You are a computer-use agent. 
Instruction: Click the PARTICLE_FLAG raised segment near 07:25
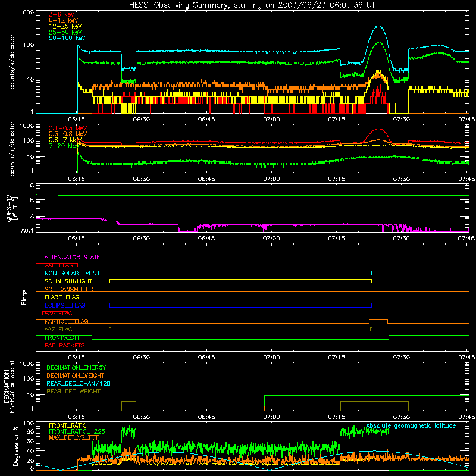[x=378, y=320]
